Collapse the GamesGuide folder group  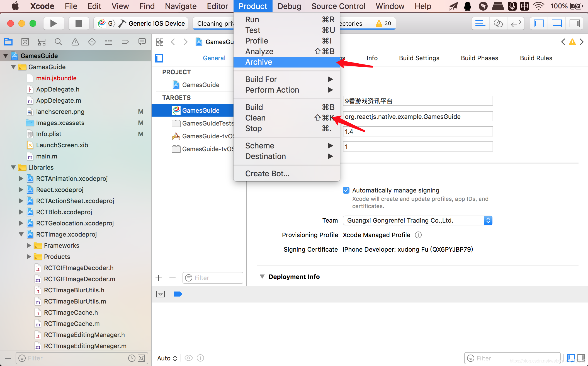coord(13,67)
